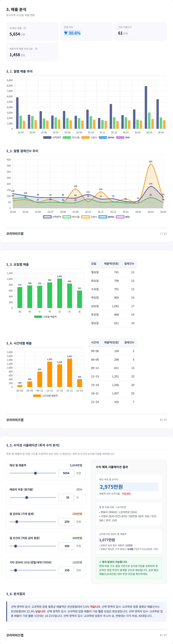The image size is (173, 644).
Task: Toggle 고양시 legend in 결제건수 line chart
Action: tap(89, 217)
